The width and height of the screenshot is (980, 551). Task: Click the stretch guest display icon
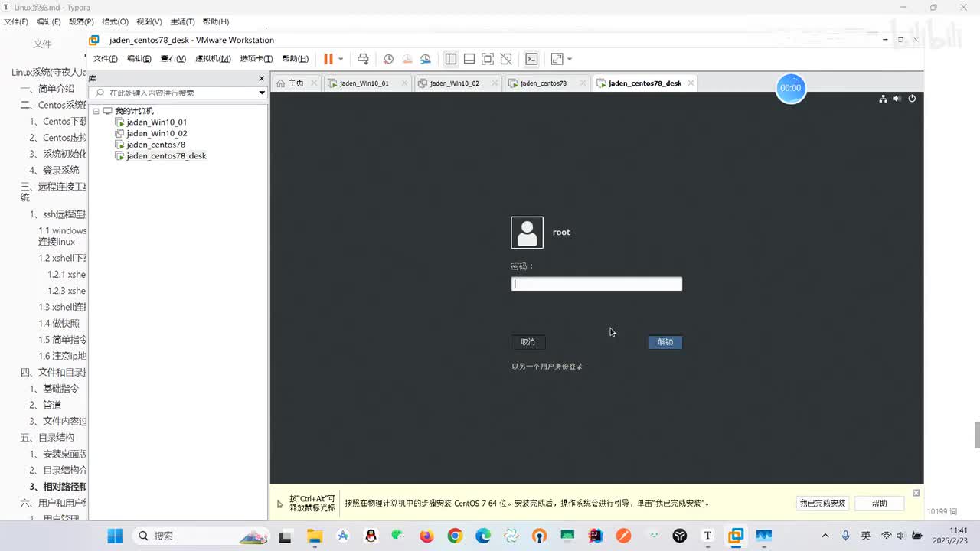click(x=557, y=59)
